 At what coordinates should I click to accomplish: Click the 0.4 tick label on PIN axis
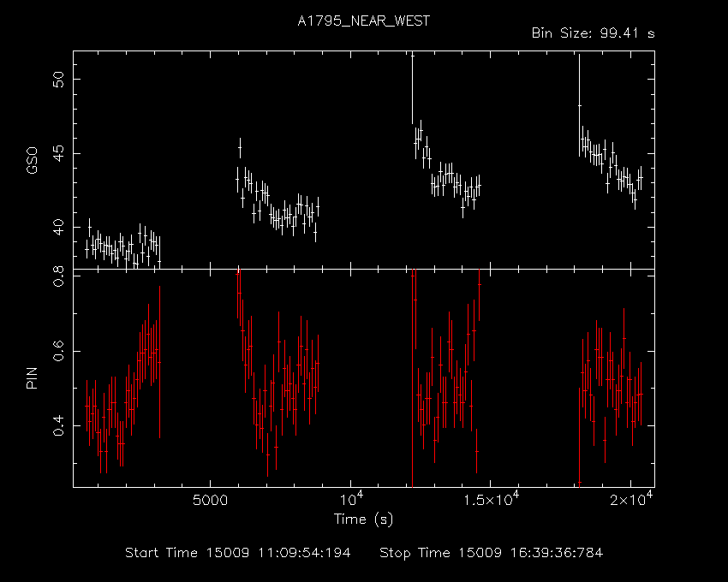coord(59,425)
